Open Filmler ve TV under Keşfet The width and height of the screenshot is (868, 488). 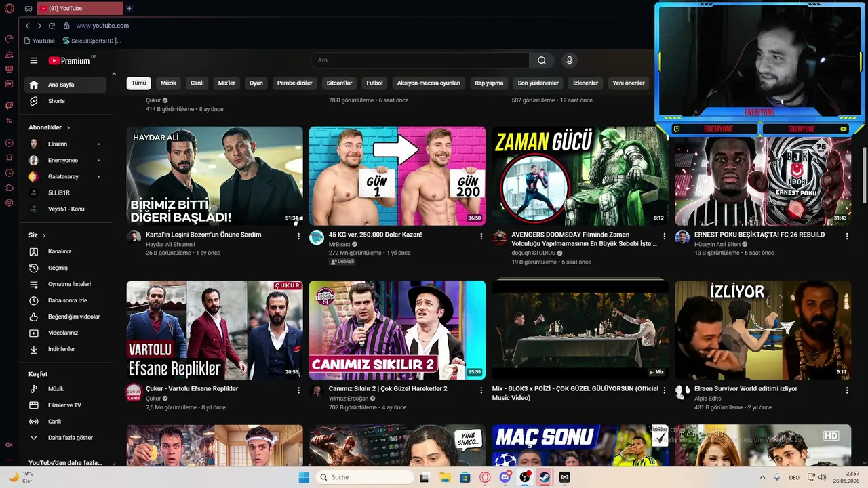[x=65, y=405]
